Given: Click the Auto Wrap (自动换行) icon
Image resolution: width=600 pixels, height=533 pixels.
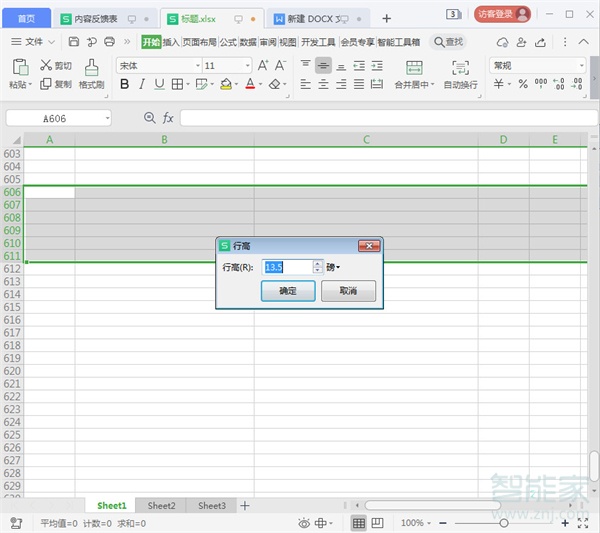Looking at the screenshot, I should click(x=460, y=66).
